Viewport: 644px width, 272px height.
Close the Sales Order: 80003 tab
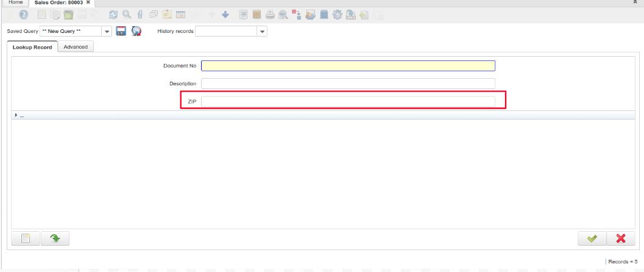click(x=88, y=2)
